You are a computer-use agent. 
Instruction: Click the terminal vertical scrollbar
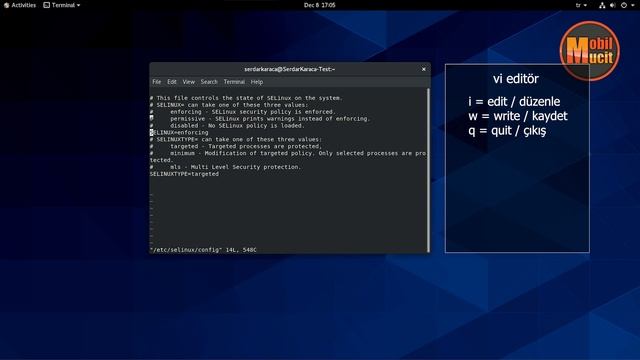(428, 170)
